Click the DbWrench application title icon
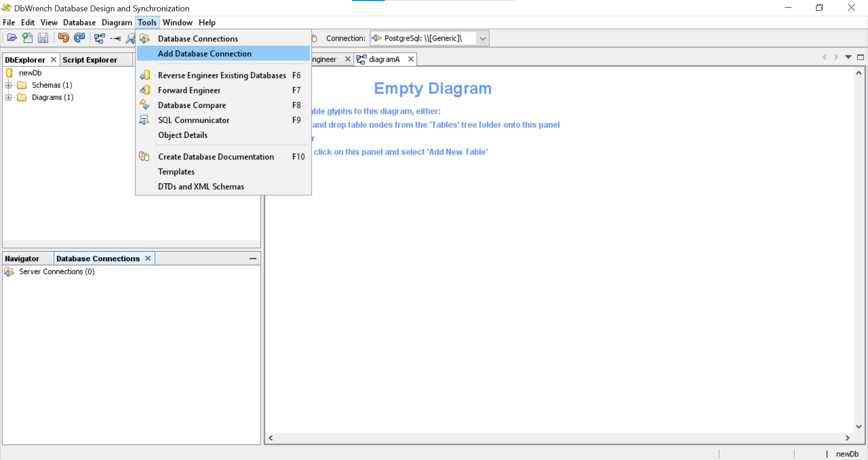 (x=6, y=8)
